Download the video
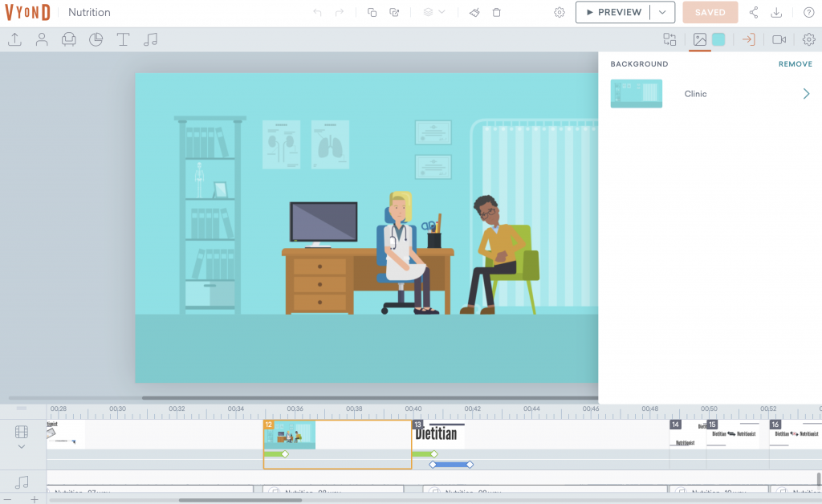 pyautogui.click(x=775, y=12)
